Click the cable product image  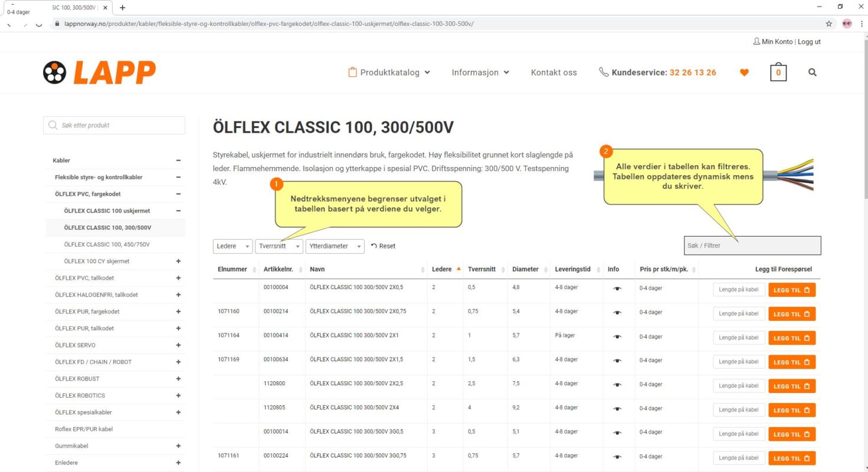pyautogui.click(x=703, y=175)
